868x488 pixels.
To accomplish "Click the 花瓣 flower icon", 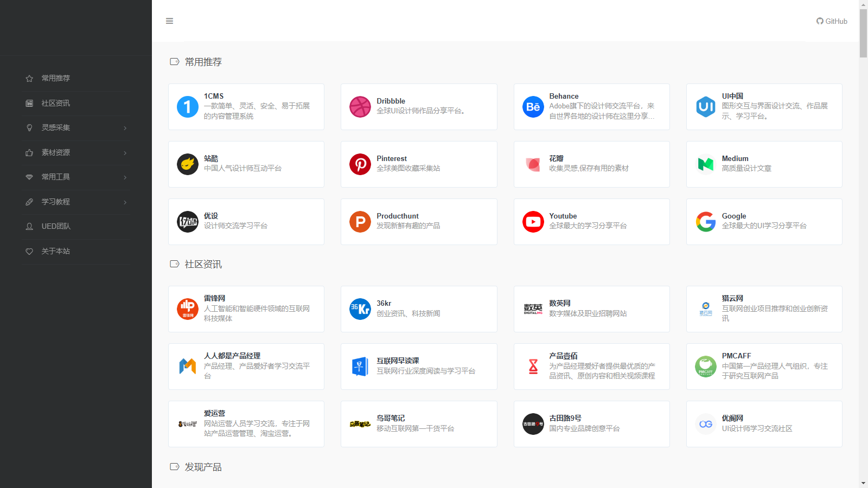I will click(533, 164).
